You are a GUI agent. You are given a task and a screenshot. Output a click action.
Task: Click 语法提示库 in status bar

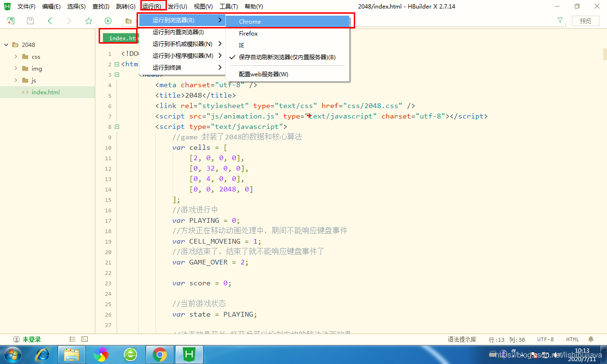point(462,339)
